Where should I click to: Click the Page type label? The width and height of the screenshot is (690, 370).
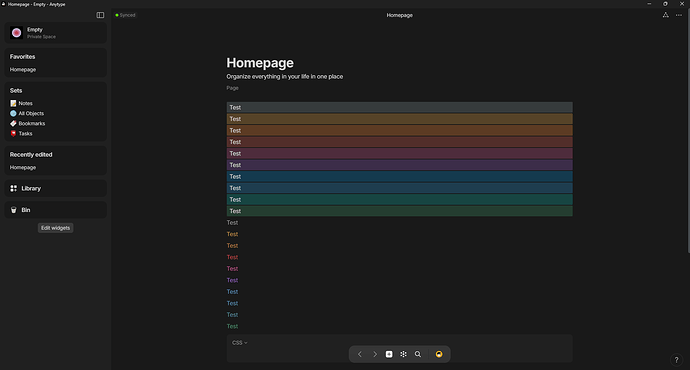click(232, 88)
